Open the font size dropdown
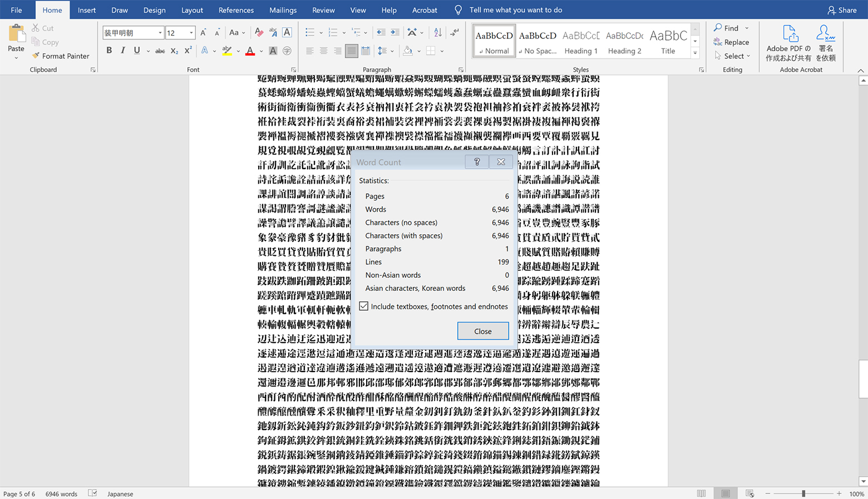The image size is (868, 499). [191, 33]
